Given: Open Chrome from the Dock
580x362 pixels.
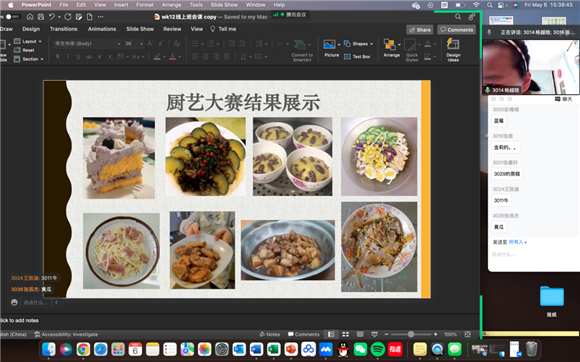Looking at the screenshot, I should (83, 349).
